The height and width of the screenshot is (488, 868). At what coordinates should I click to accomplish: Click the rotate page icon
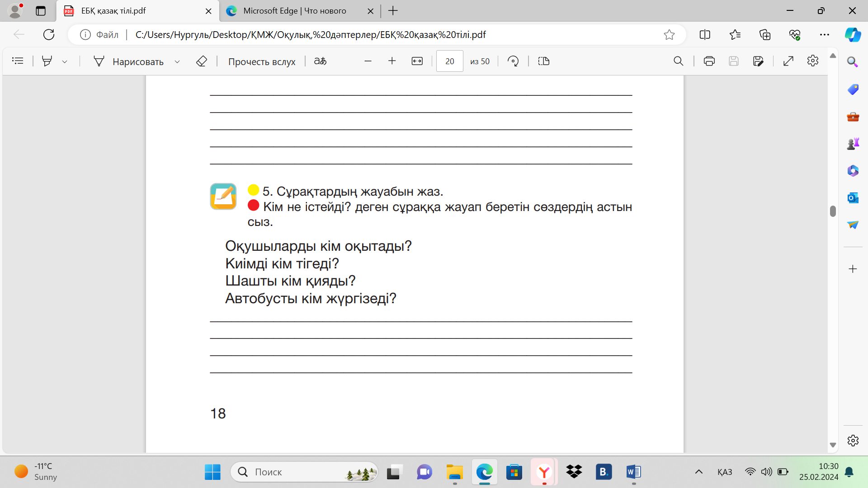[x=513, y=61]
